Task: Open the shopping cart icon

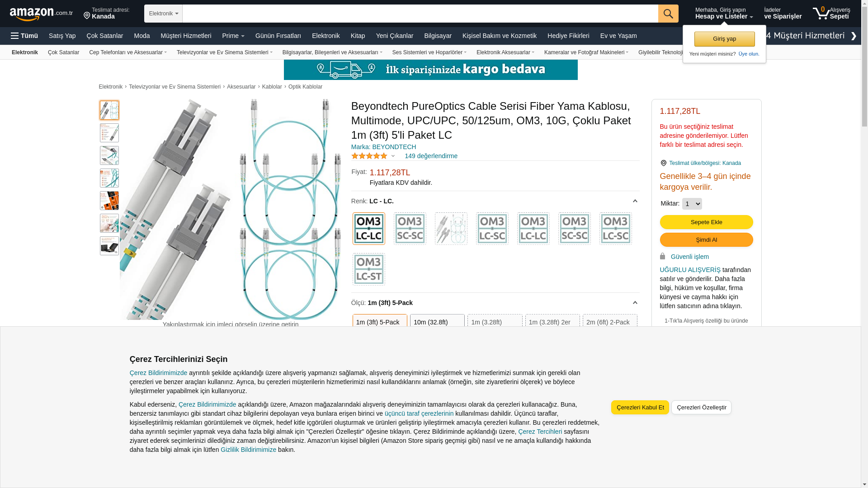Action: click(821, 13)
